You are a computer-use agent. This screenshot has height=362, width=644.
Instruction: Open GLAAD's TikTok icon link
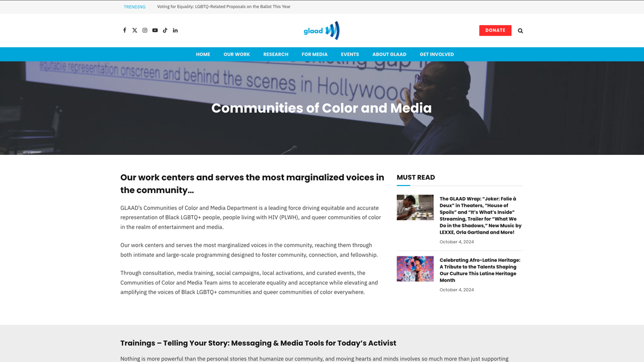coord(165,30)
